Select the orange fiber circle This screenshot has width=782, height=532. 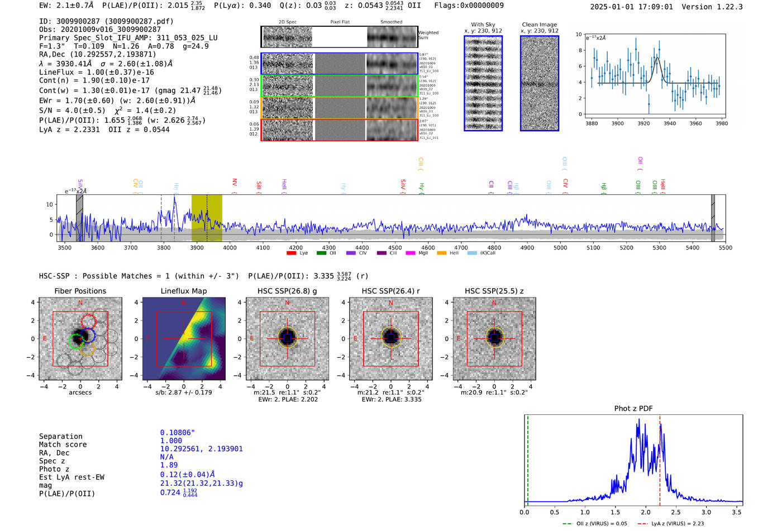tap(87, 349)
